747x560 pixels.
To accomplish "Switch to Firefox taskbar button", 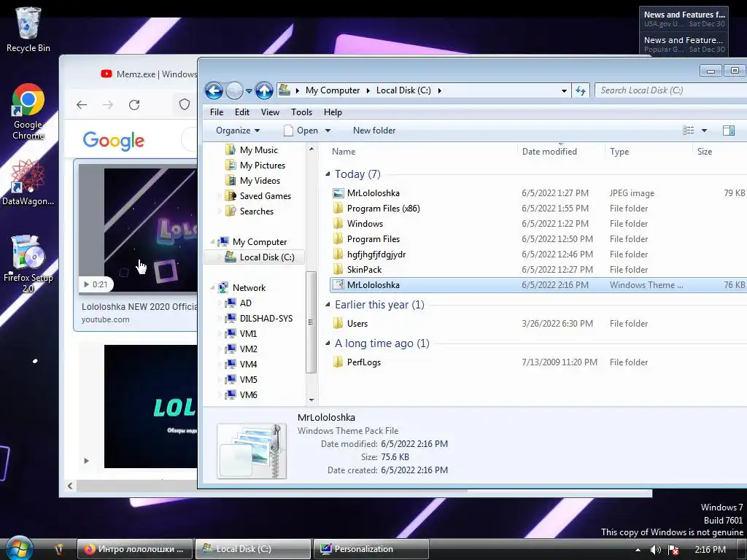I will pyautogui.click(x=135, y=549).
